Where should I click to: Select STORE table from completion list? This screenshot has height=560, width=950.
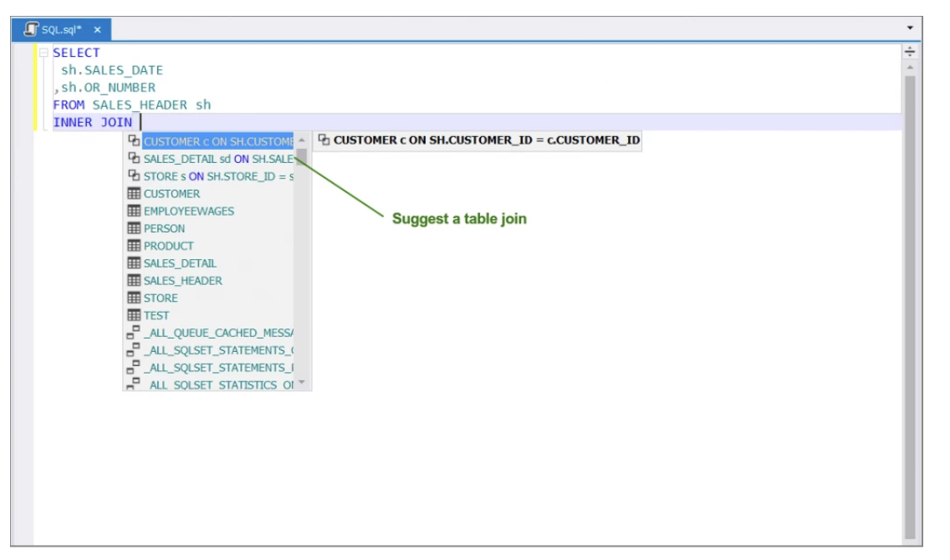[x=161, y=298]
